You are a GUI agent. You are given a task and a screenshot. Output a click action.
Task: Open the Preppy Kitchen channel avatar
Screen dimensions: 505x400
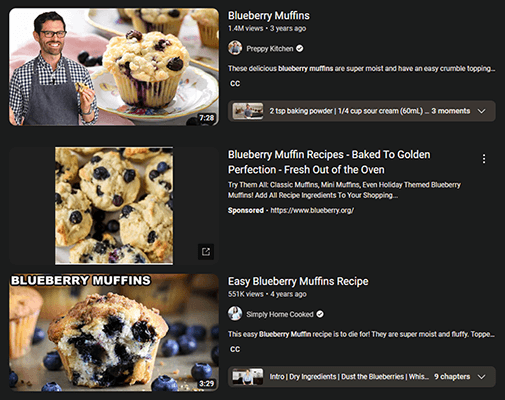235,48
